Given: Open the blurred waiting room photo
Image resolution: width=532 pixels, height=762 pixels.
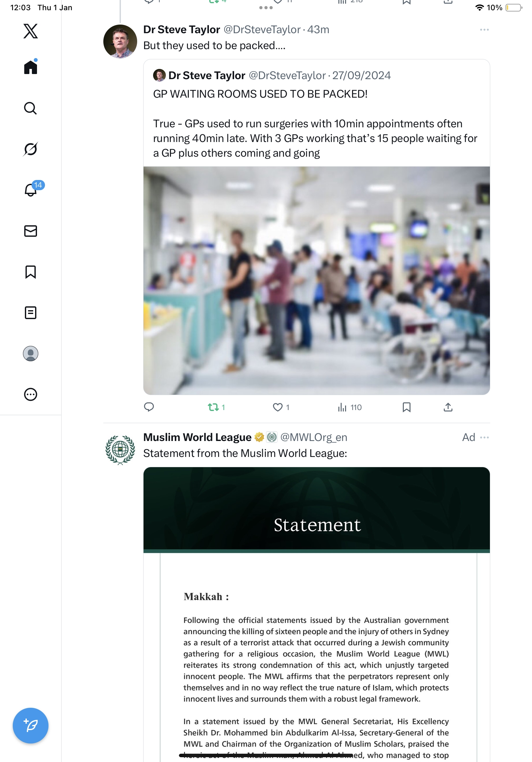Looking at the screenshot, I should pyautogui.click(x=316, y=280).
